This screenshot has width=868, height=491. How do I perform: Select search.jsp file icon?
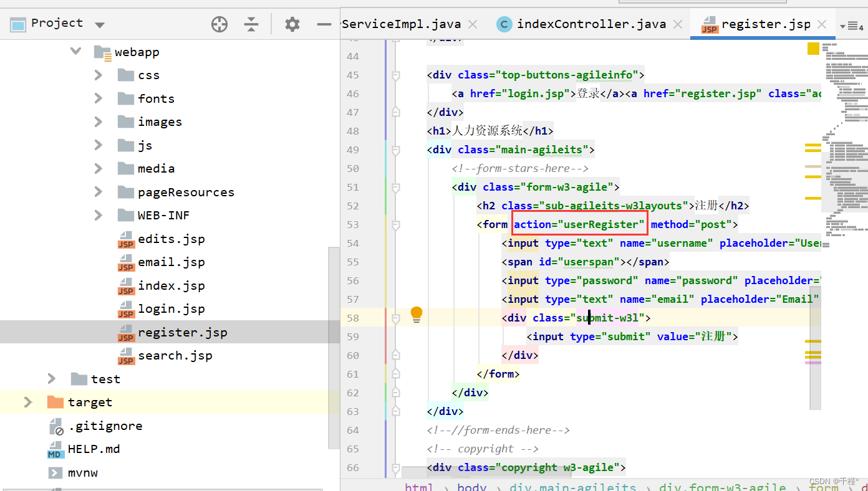(x=127, y=356)
